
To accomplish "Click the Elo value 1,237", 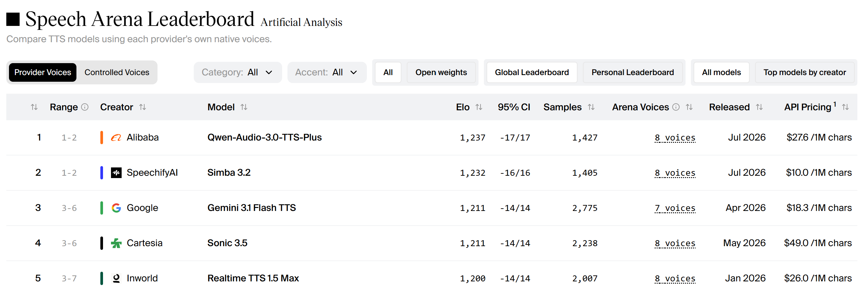I will pos(473,138).
